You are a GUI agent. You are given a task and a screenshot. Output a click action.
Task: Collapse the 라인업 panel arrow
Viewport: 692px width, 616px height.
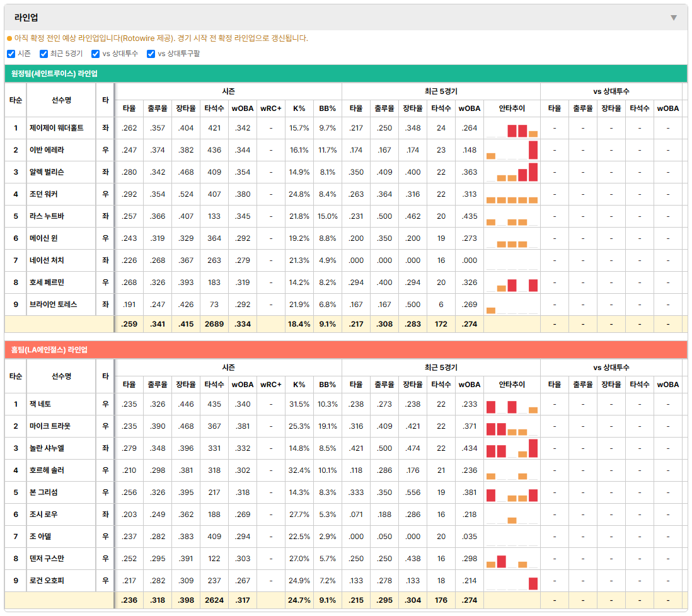[x=674, y=18]
